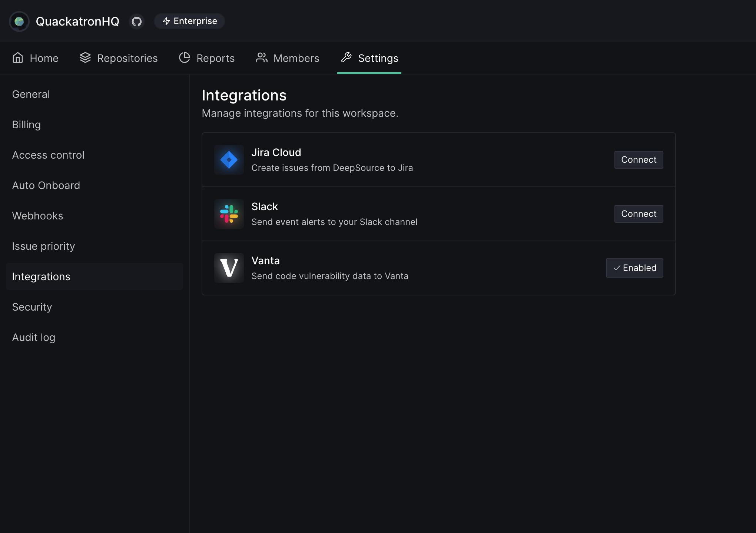The image size is (756, 533).
Task: Click the Repositories layers icon
Action: [85, 58]
